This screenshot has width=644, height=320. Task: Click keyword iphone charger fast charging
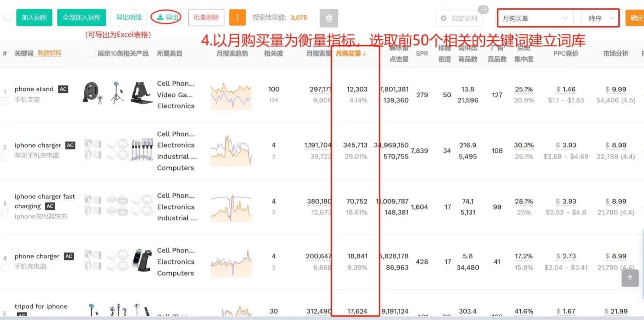[44, 201]
